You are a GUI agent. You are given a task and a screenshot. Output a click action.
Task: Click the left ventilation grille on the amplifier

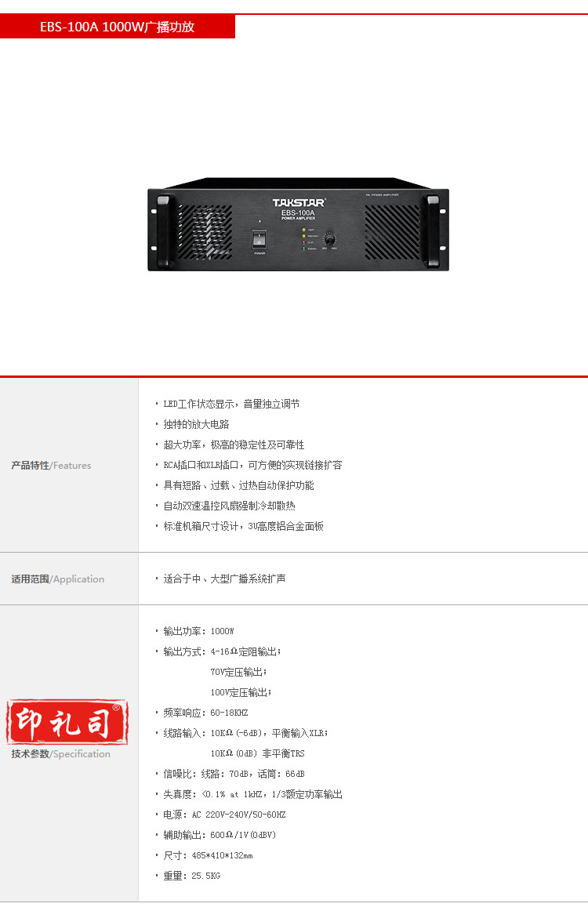point(205,232)
